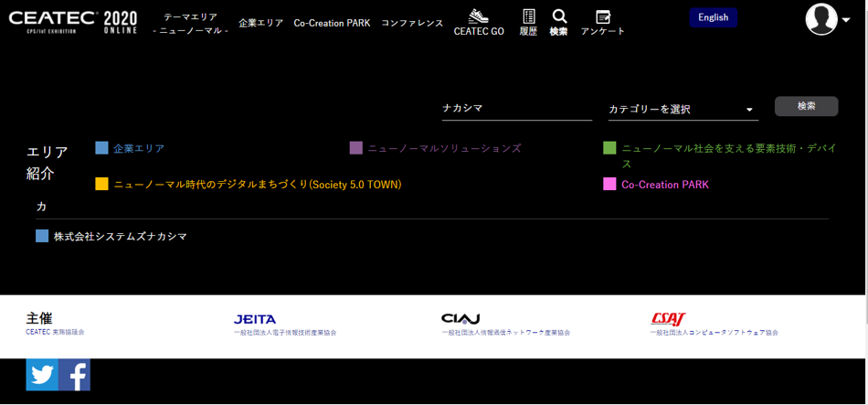Click 一般社団法人コンピュータソフトウェア協会 text

[x=715, y=333]
